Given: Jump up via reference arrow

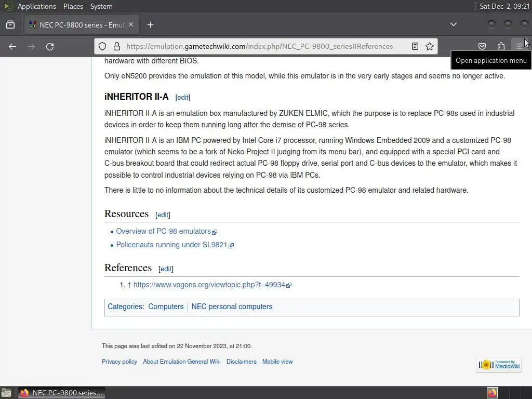Looking at the screenshot, I should [129, 285].
